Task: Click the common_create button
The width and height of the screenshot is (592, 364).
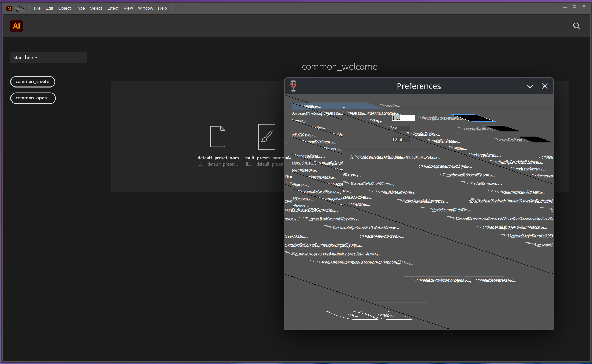Action: 33,82
